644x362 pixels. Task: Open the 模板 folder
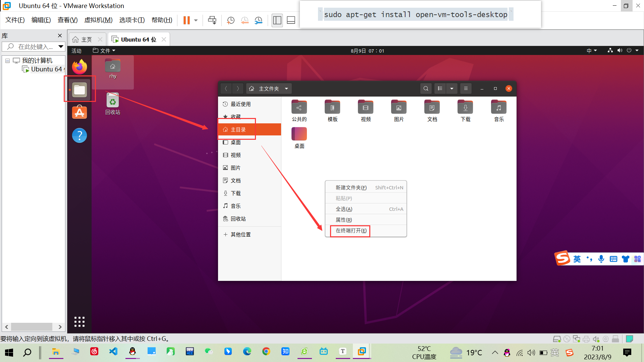click(x=332, y=111)
